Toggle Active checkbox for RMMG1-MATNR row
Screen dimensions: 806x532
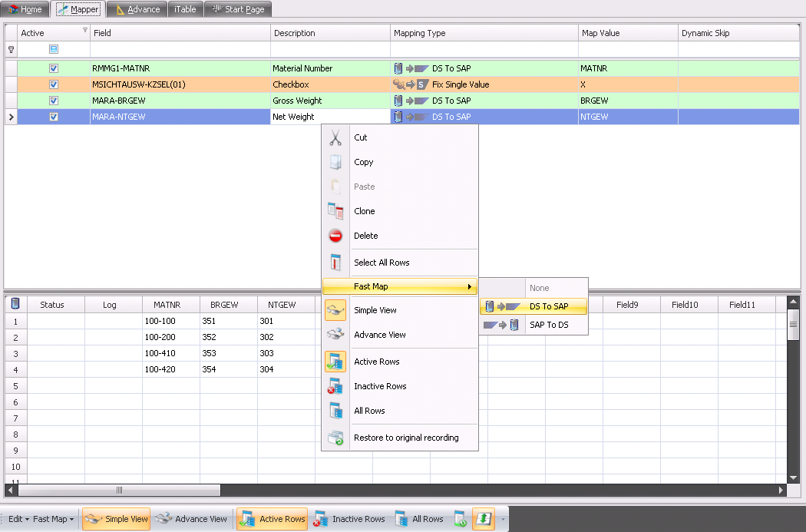tap(54, 68)
